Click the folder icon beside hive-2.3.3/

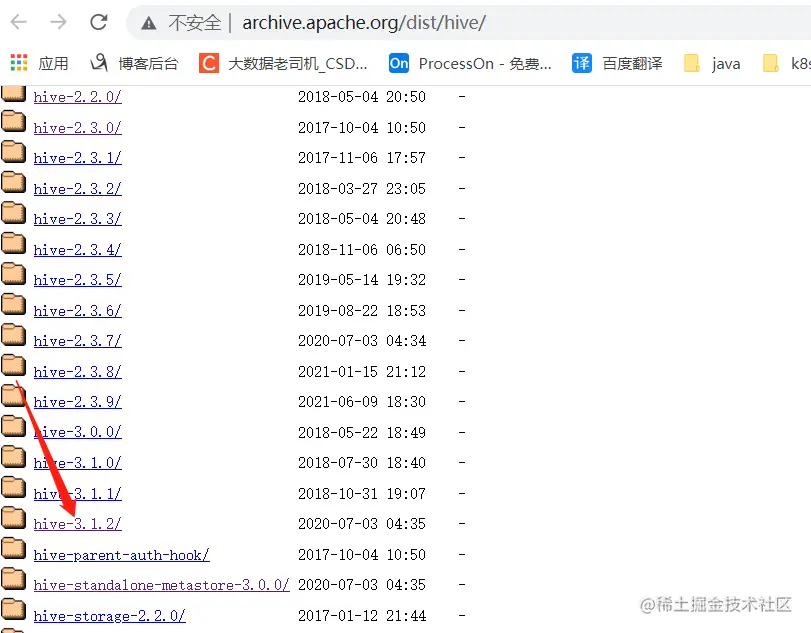coord(13,213)
